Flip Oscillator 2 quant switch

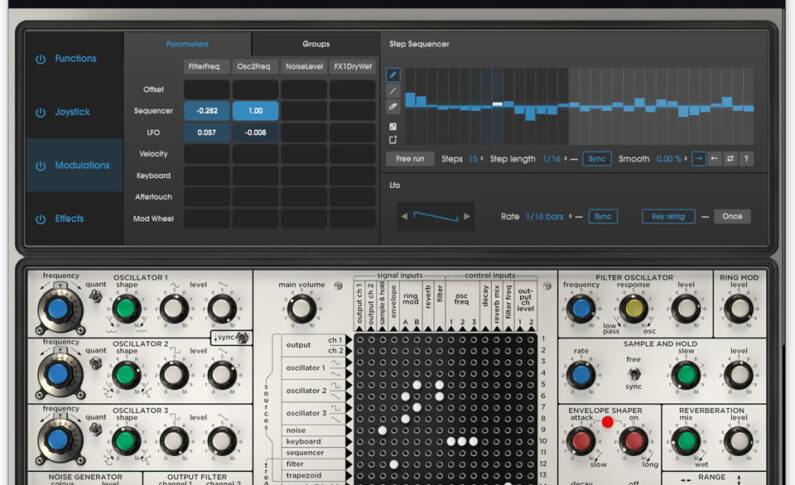(x=95, y=363)
